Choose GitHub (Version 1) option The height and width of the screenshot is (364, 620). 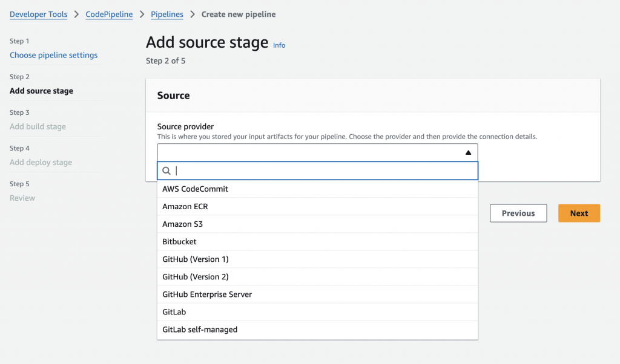[x=195, y=259]
